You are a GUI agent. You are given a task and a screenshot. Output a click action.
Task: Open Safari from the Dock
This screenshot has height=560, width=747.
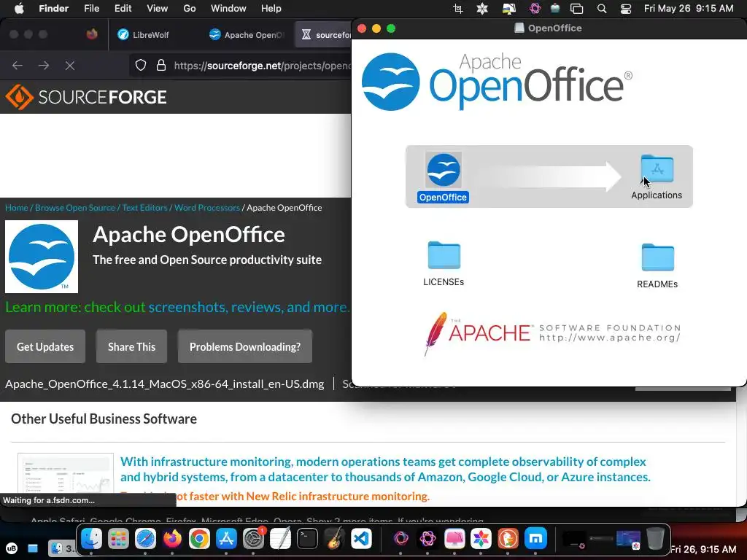(x=145, y=539)
